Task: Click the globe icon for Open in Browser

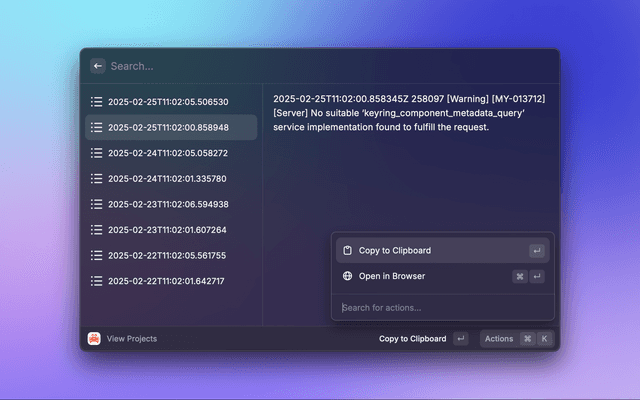Action: pos(347,276)
